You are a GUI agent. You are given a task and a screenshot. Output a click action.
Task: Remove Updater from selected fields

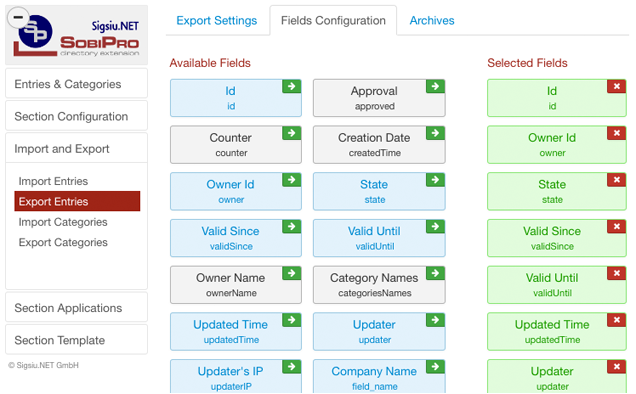pos(617,366)
